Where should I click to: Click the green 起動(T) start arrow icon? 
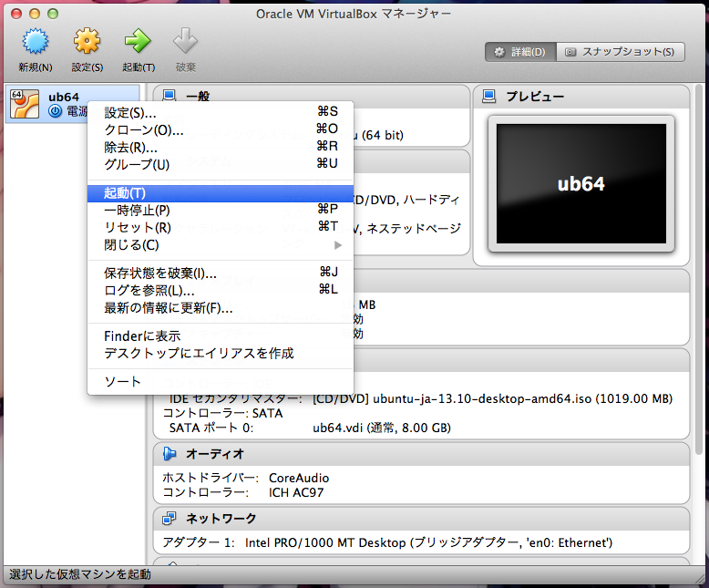(x=138, y=41)
